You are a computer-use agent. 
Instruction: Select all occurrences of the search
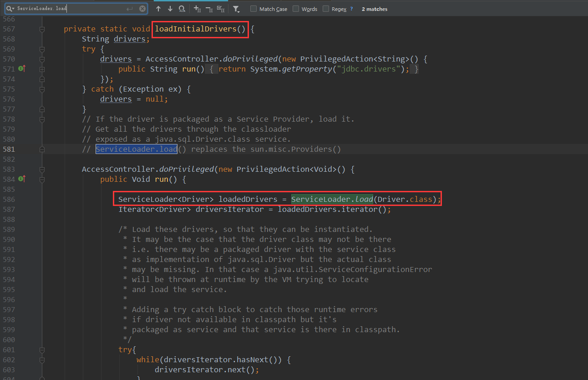pos(221,9)
